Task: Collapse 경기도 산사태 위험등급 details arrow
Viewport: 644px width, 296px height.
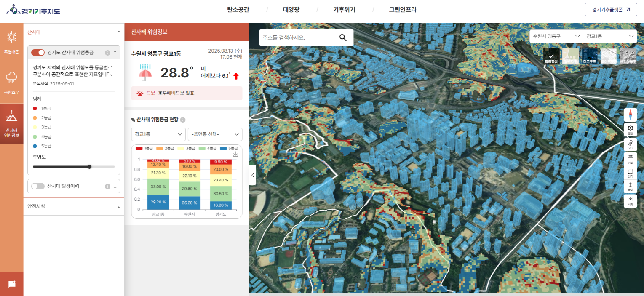Action: click(115, 52)
